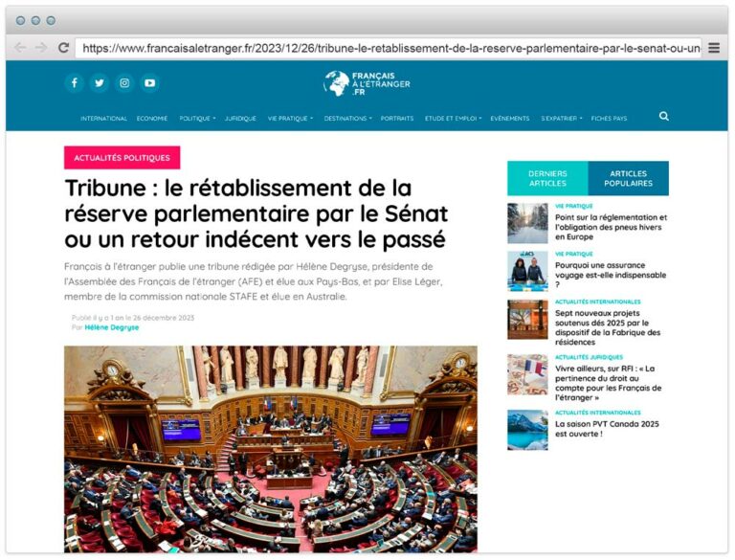Click the Actualités juridiques category label
Image resolution: width=735 pixels, height=560 pixels.
click(x=589, y=357)
